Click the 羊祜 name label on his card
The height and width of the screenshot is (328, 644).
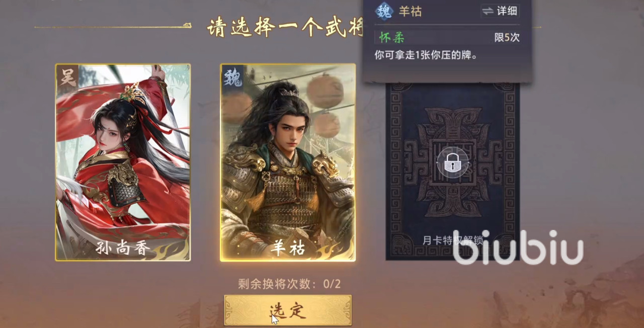[x=288, y=249]
